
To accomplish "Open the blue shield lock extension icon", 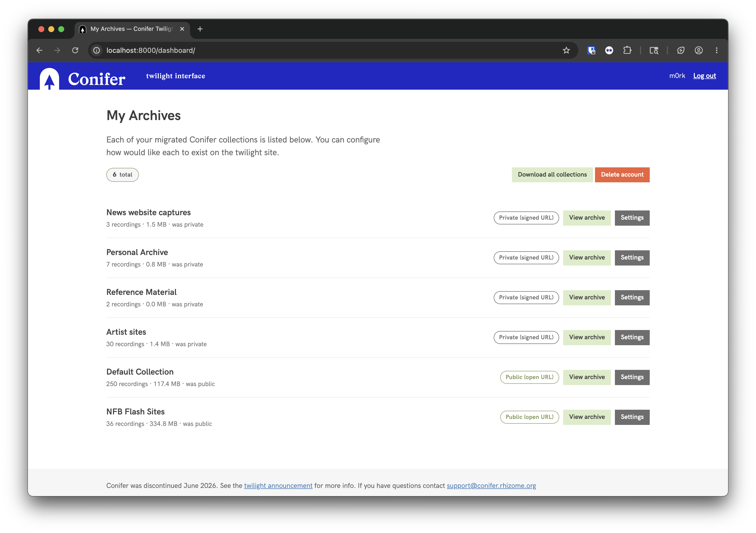I will (591, 50).
